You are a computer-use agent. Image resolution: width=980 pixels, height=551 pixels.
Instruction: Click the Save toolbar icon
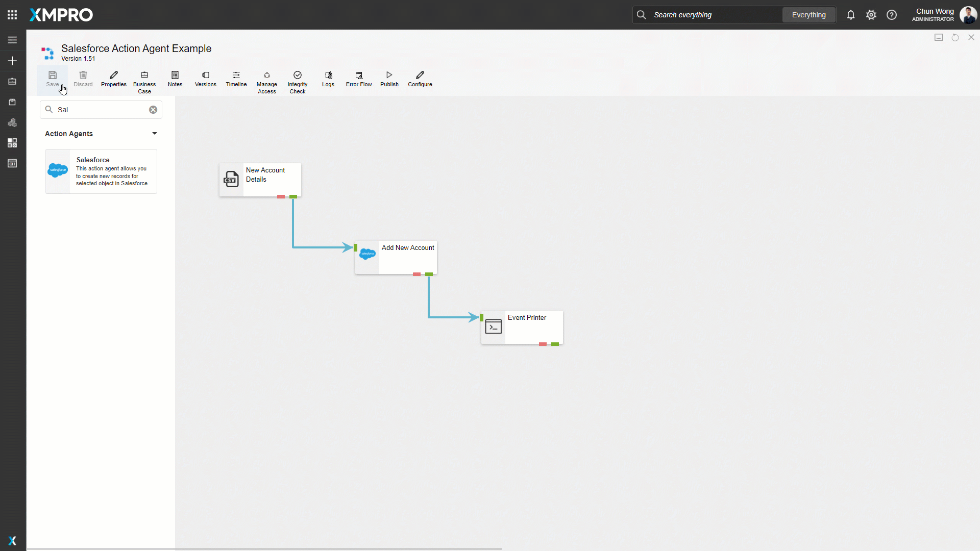pos(52,79)
